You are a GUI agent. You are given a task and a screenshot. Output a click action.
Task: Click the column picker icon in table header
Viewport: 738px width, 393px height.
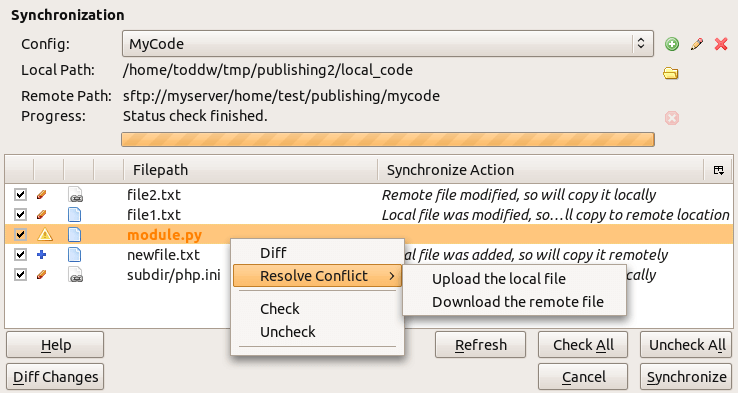click(x=719, y=170)
